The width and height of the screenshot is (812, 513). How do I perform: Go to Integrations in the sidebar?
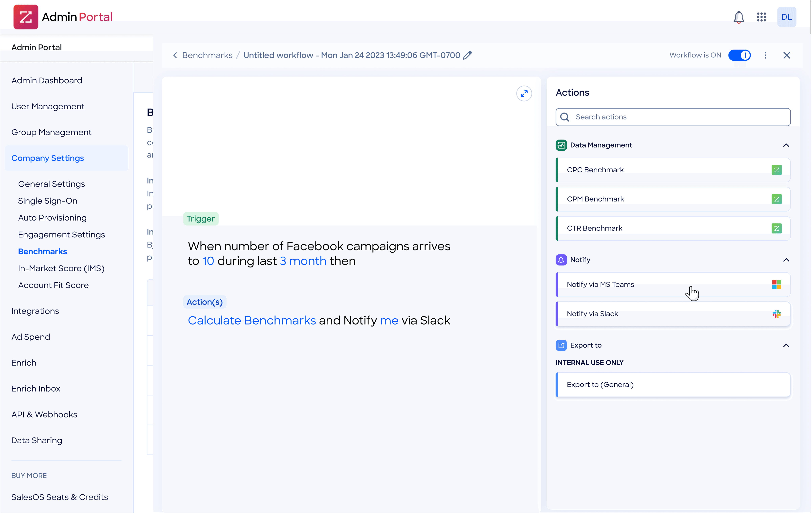pos(35,311)
